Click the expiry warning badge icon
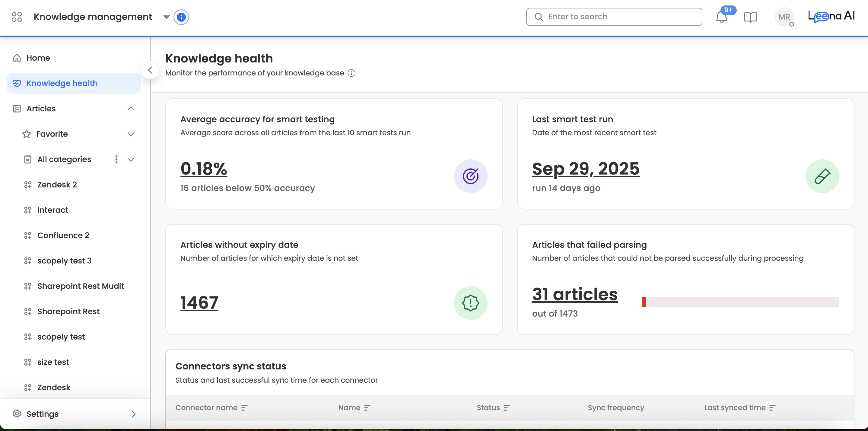 [x=470, y=303]
